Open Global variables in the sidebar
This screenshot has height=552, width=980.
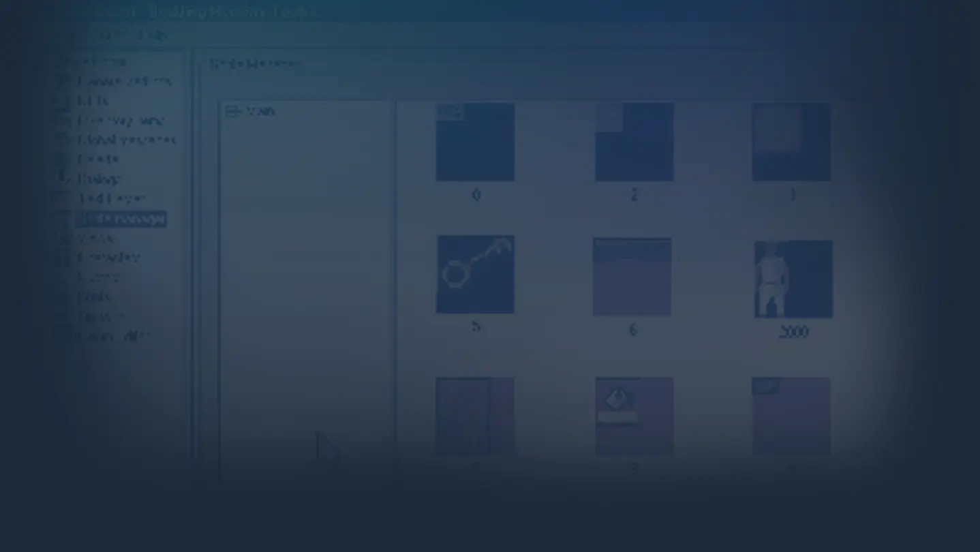click(126, 140)
